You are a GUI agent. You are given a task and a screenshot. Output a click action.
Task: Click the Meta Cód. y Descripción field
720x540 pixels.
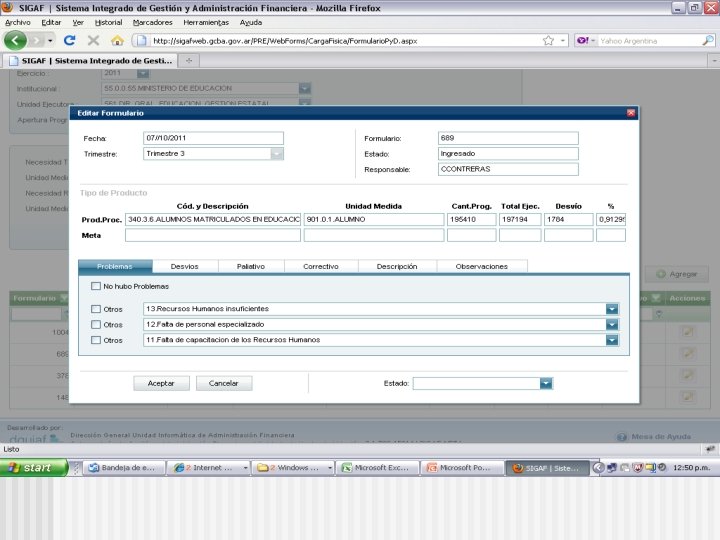point(213,235)
